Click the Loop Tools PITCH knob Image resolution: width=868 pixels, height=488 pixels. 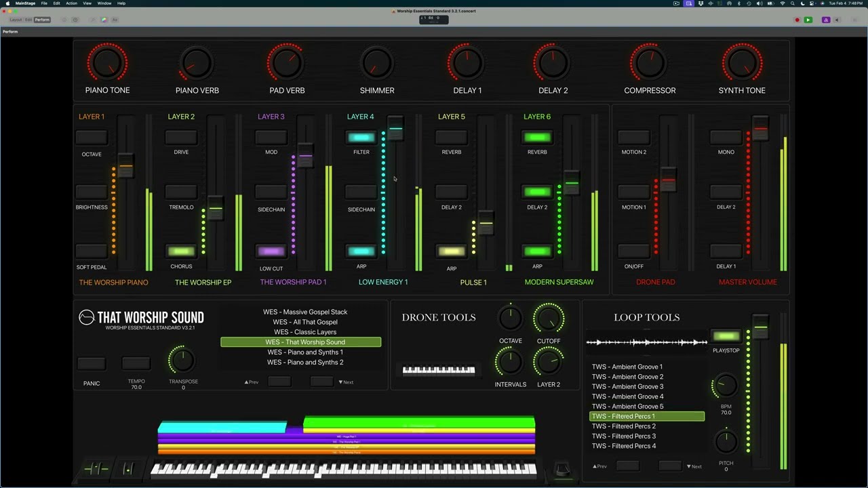tap(726, 442)
